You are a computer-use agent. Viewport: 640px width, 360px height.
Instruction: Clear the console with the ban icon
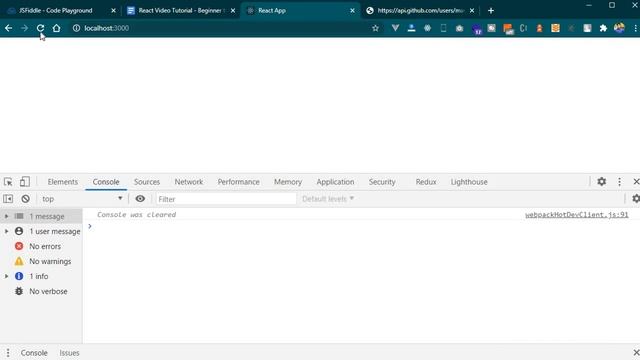[x=25, y=199]
